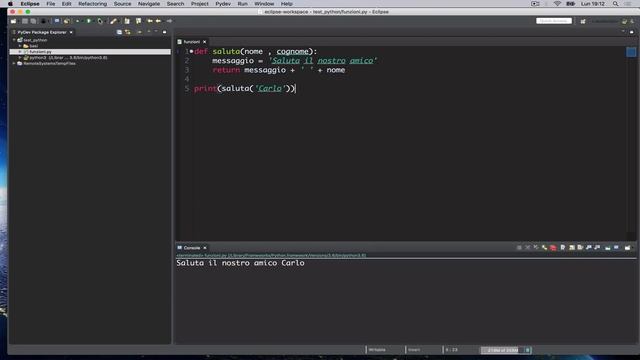The height and width of the screenshot is (360, 640).
Task: Click the Open Perspective icon
Action: pyautogui.click(x=583, y=21)
